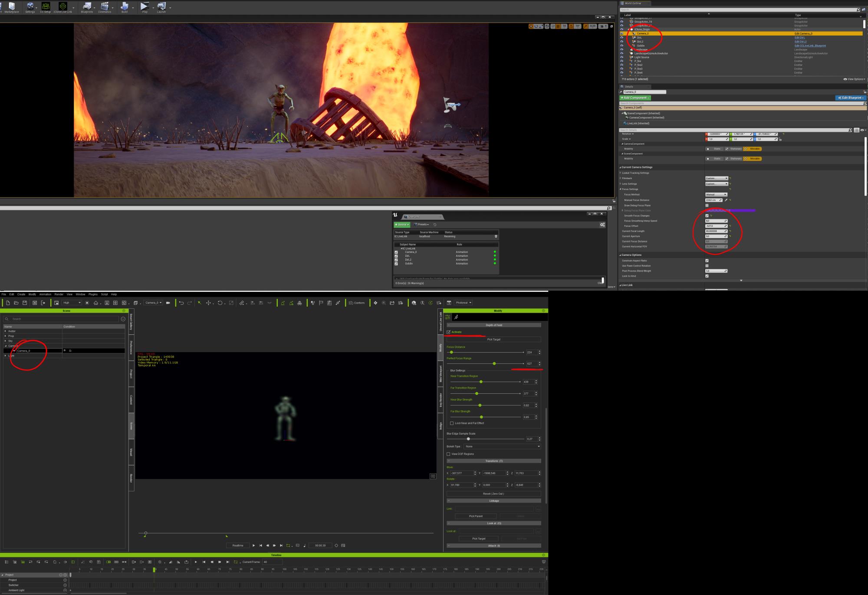Open Filmback Custom dropdown
The width and height of the screenshot is (868, 595).
717,178
